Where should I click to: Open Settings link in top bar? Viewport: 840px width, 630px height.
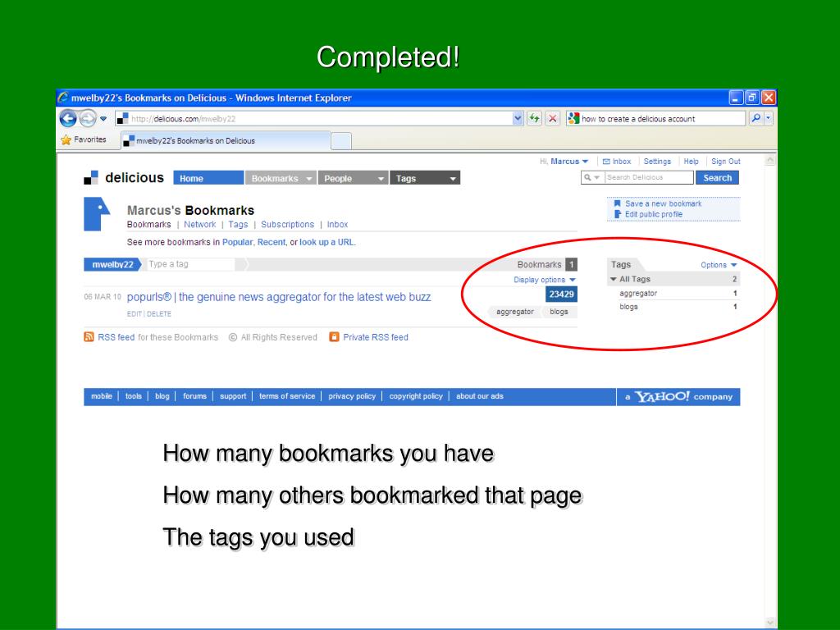click(657, 162)
